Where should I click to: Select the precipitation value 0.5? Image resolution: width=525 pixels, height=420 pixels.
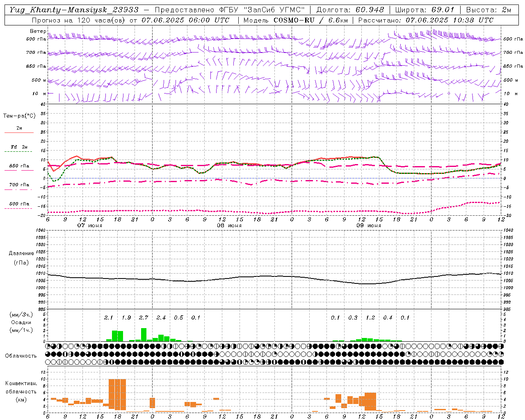pos(178,317)
